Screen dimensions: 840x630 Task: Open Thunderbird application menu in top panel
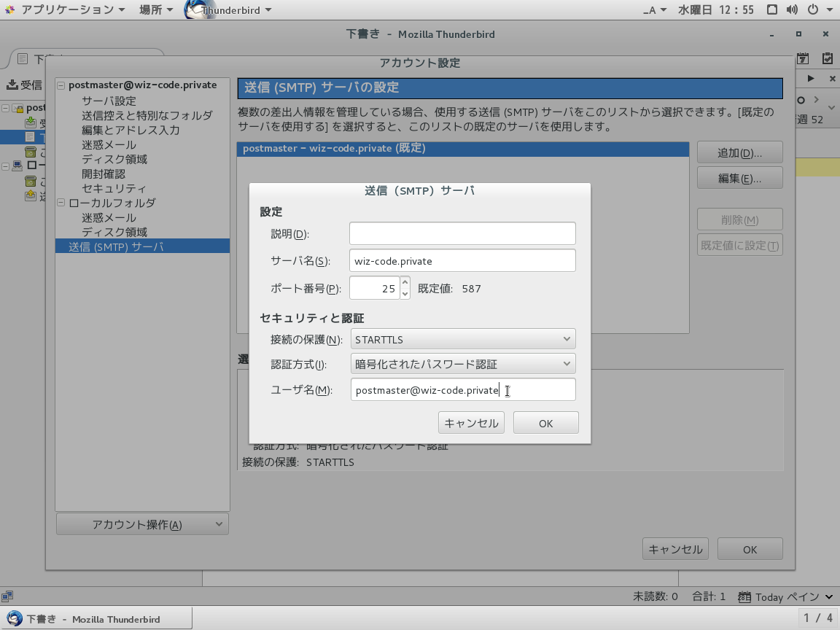[228, 9]
